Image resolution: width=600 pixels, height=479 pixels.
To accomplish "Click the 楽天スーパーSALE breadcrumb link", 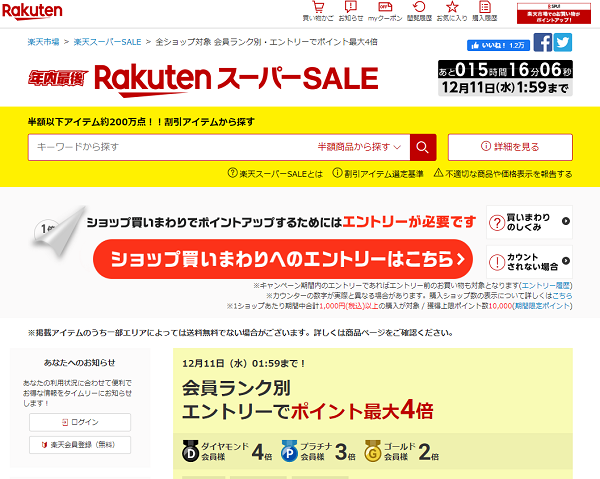I will coord(107,42).
